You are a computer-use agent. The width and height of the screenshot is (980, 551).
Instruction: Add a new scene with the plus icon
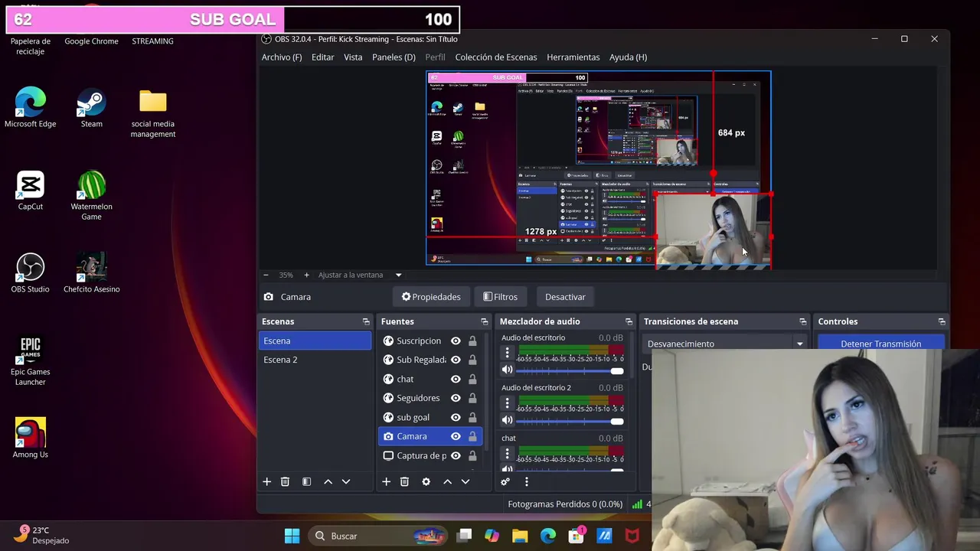click(266, 481)
